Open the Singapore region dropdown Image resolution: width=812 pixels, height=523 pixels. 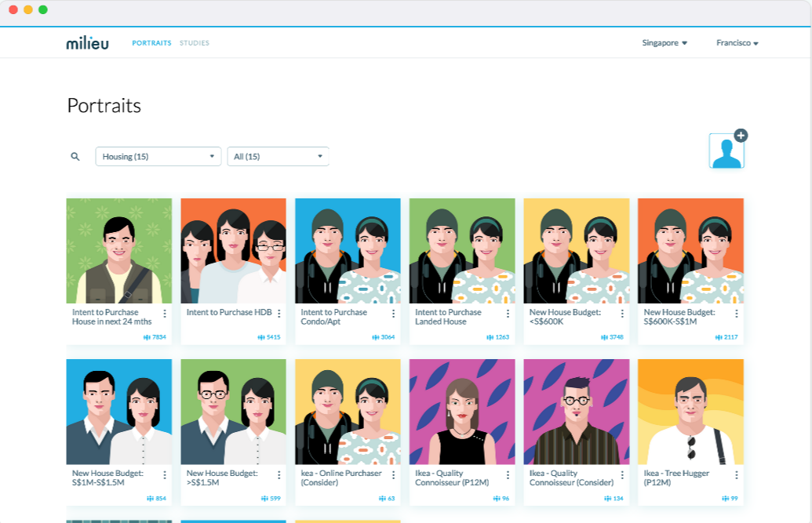click(663, 43)
